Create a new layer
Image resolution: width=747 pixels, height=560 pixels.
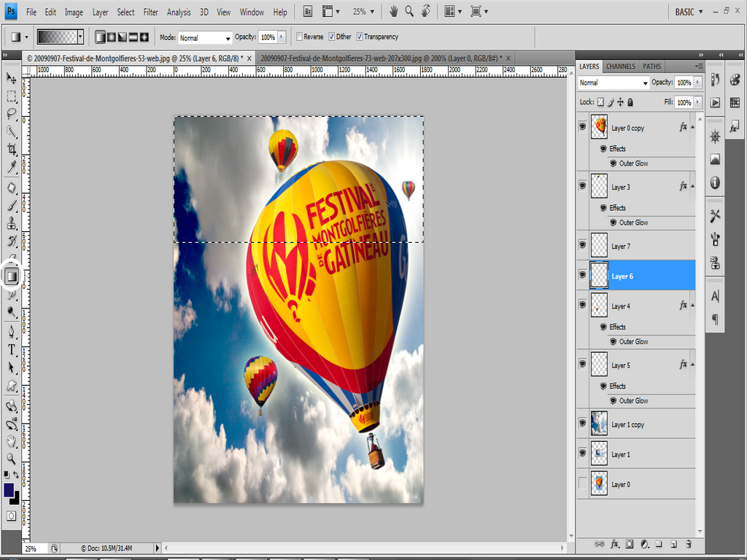(x=673, y=544)
